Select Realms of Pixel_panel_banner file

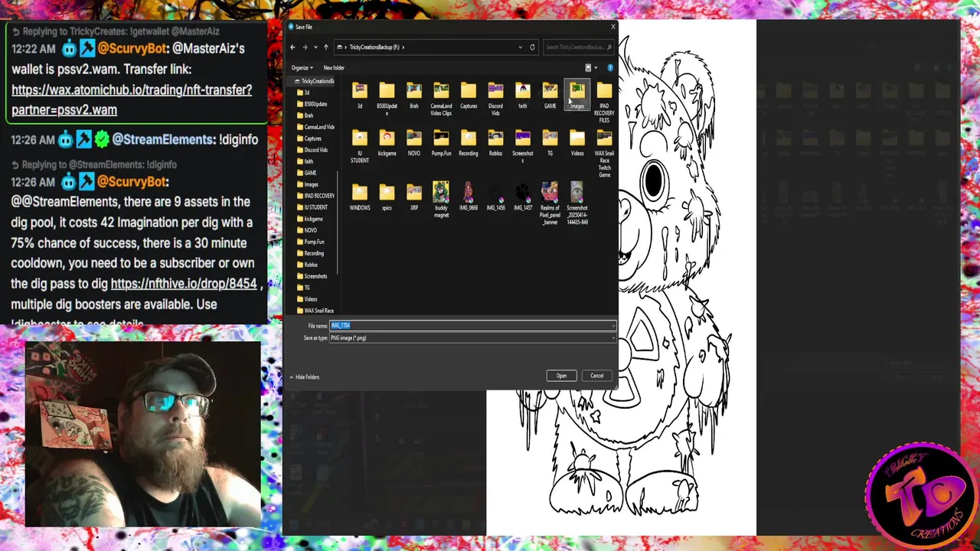coord(550,203)
